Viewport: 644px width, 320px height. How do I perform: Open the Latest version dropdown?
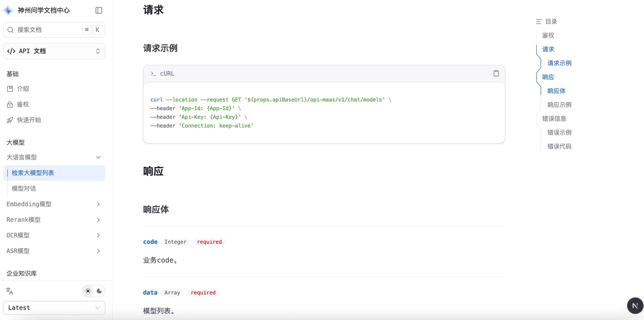click(x=54, y=307)
